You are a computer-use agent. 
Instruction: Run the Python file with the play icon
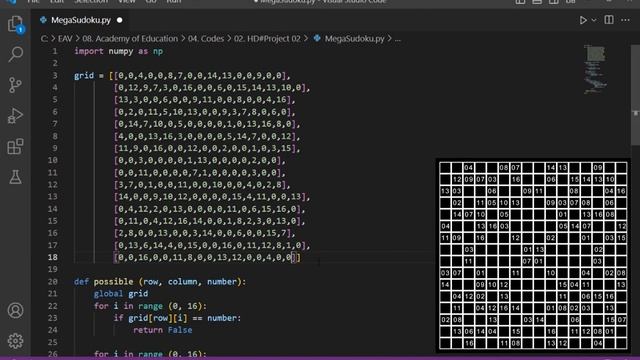click(x=583, y=20)
